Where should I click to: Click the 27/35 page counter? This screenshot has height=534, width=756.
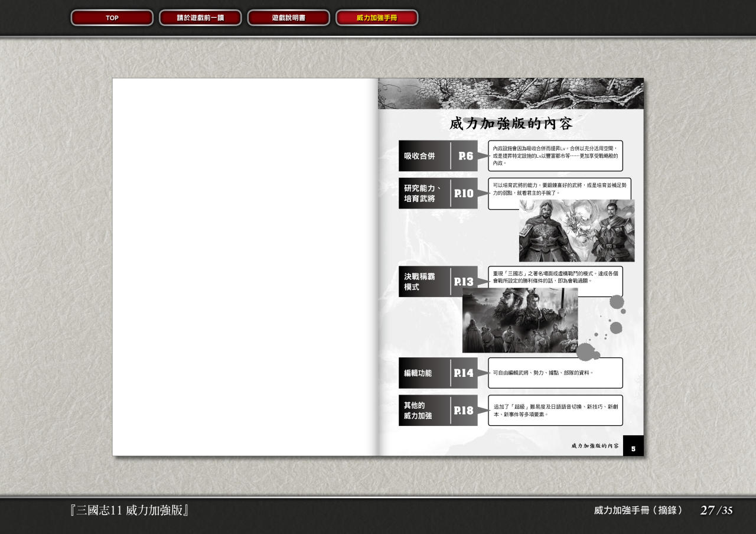(x=716, y=510)
